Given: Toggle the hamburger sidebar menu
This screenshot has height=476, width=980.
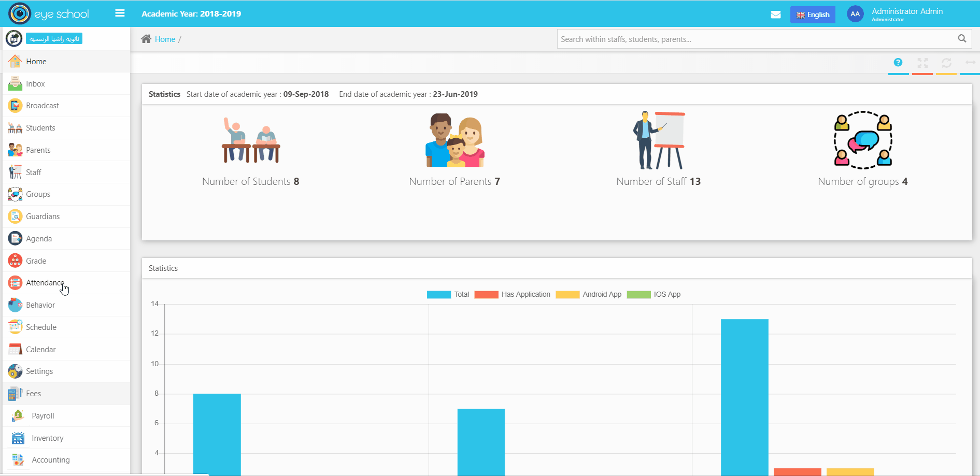Looking at the screenshot, I should (120, 13).
